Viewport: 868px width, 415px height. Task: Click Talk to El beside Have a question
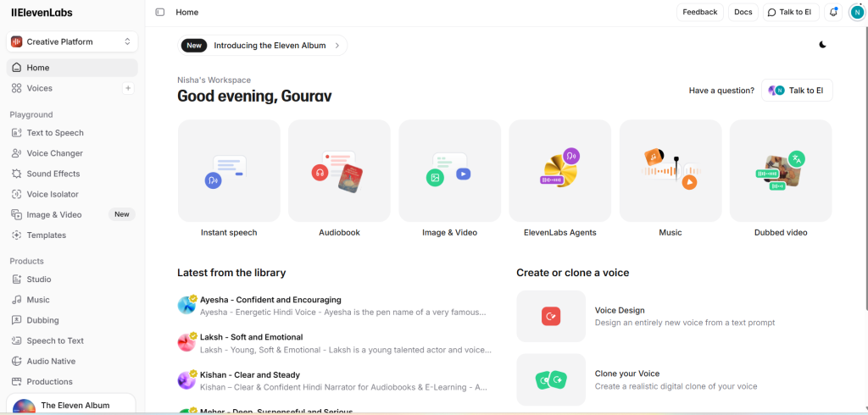[x=797, y=90]
